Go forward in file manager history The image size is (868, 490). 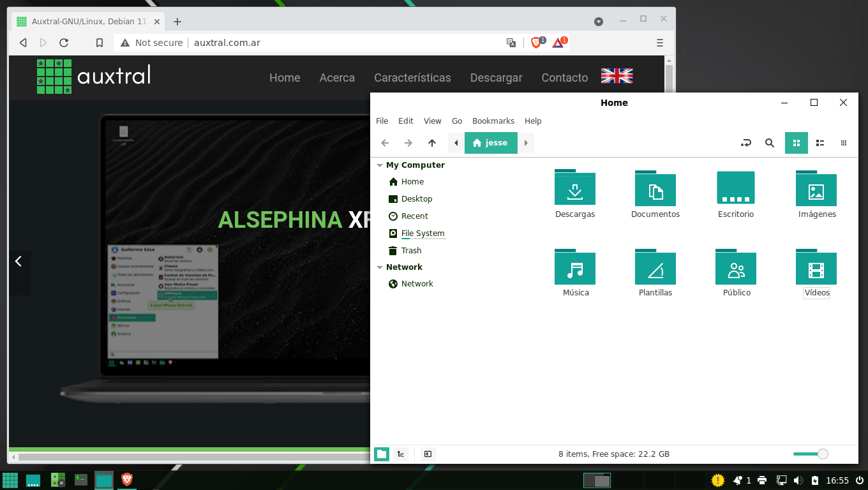pos(408,143)
